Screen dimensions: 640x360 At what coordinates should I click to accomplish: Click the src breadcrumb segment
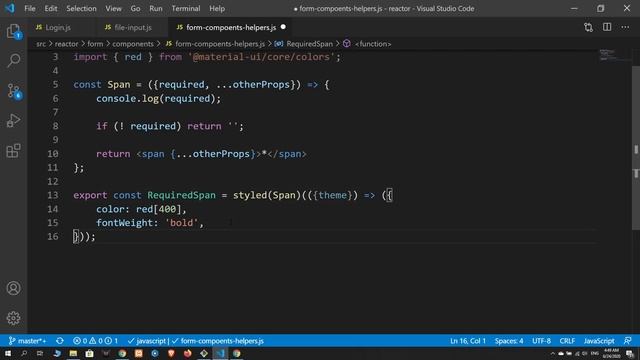click(x=41, y=44)
